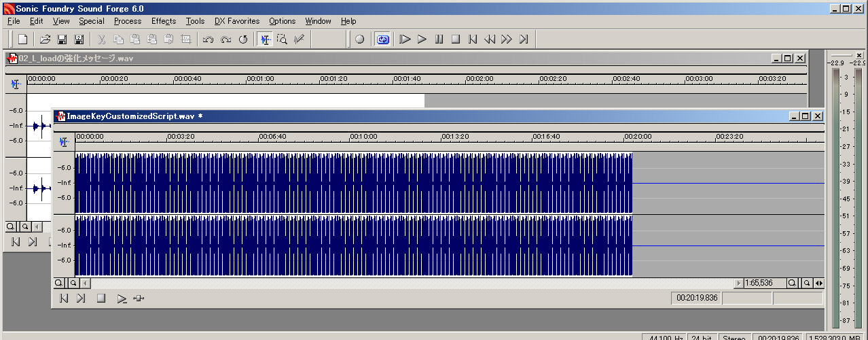Open 02_L_load window system menu icon

[12, 58]
